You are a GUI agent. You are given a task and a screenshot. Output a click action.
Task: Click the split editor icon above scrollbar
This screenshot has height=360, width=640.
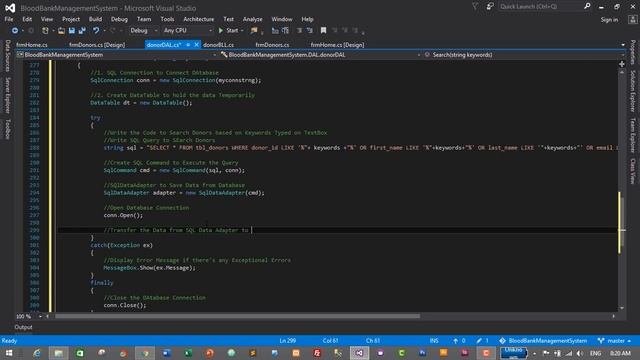tap(622, 64)
